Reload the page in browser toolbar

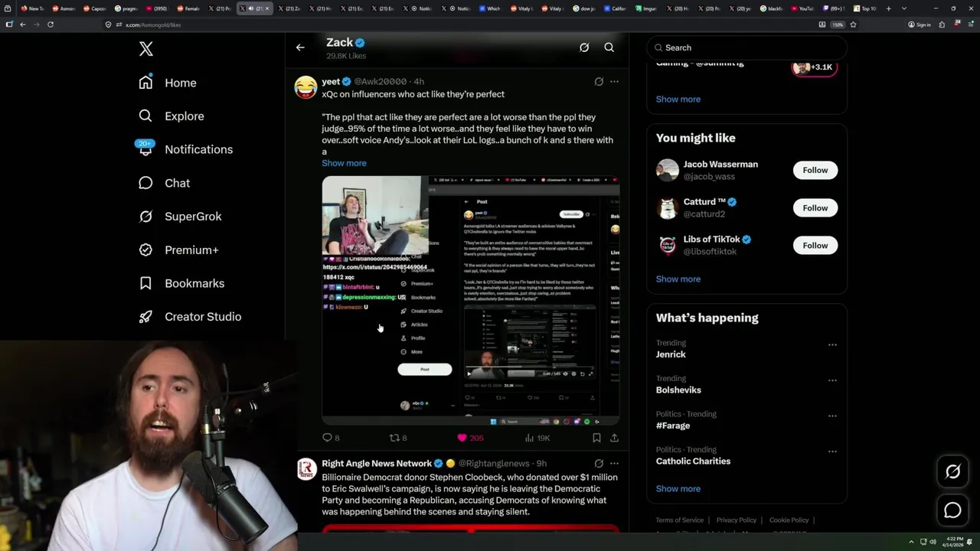[x=51, y=24]
